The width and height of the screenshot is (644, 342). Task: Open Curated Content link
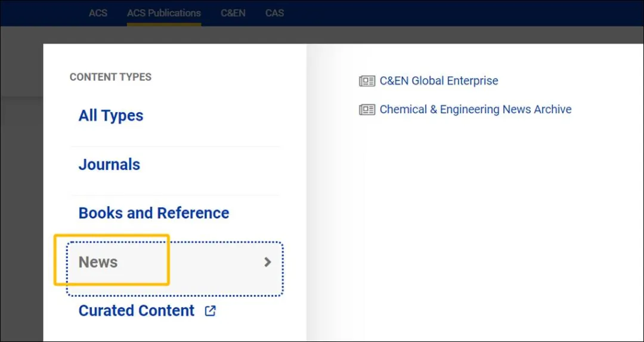tap(137, 310)
